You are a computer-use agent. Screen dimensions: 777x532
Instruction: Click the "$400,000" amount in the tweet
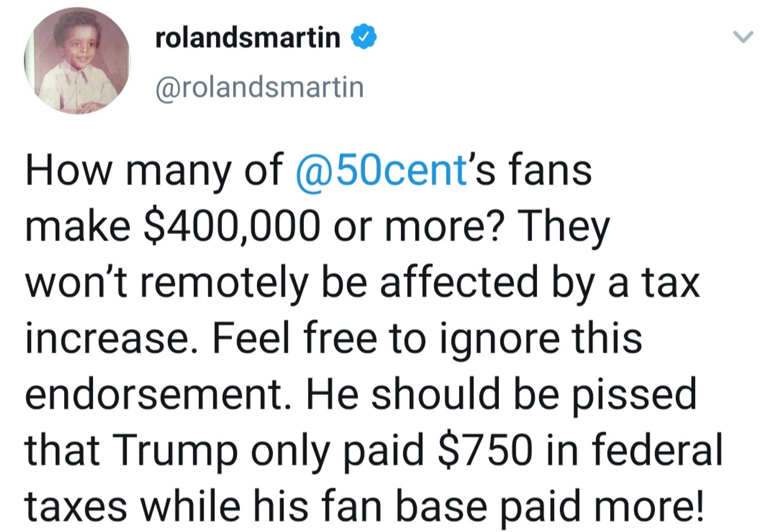[230, 227]
